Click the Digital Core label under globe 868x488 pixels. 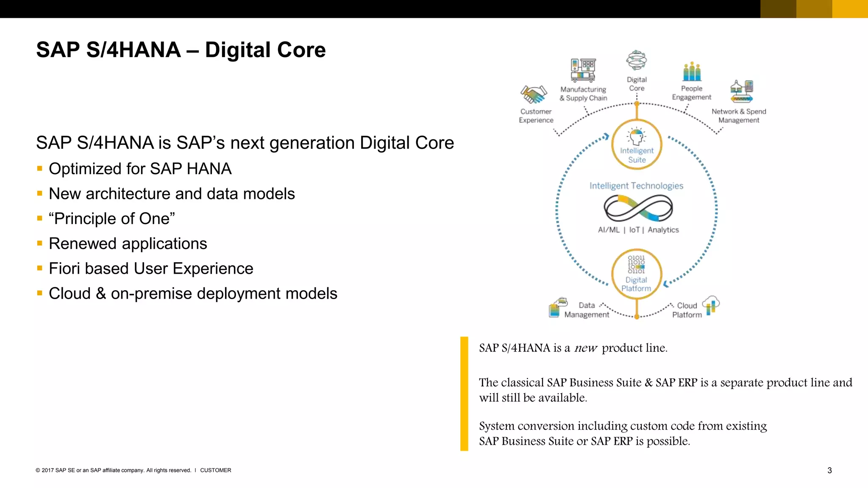637,84
